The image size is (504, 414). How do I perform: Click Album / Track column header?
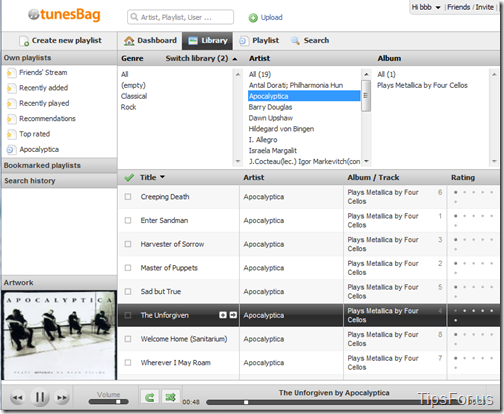pos(373,178)
